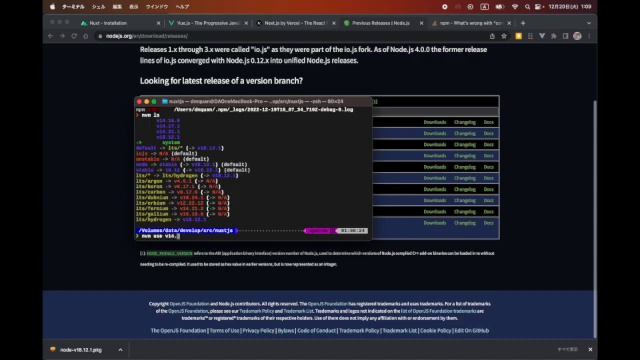Click the menu bar date and clock

pos(570,7)
